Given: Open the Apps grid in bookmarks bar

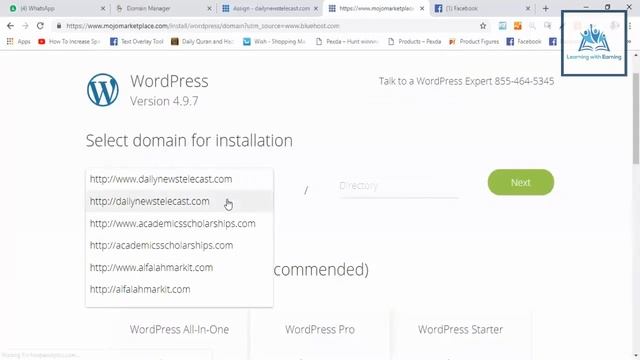Looking at the screenshot, I should [x=19, y=41].
